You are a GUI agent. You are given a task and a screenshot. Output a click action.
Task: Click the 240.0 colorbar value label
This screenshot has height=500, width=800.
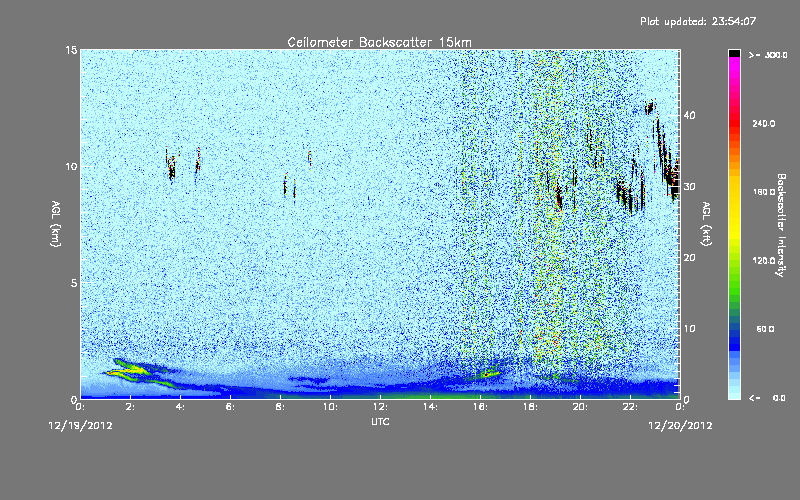tap(764, 124)
